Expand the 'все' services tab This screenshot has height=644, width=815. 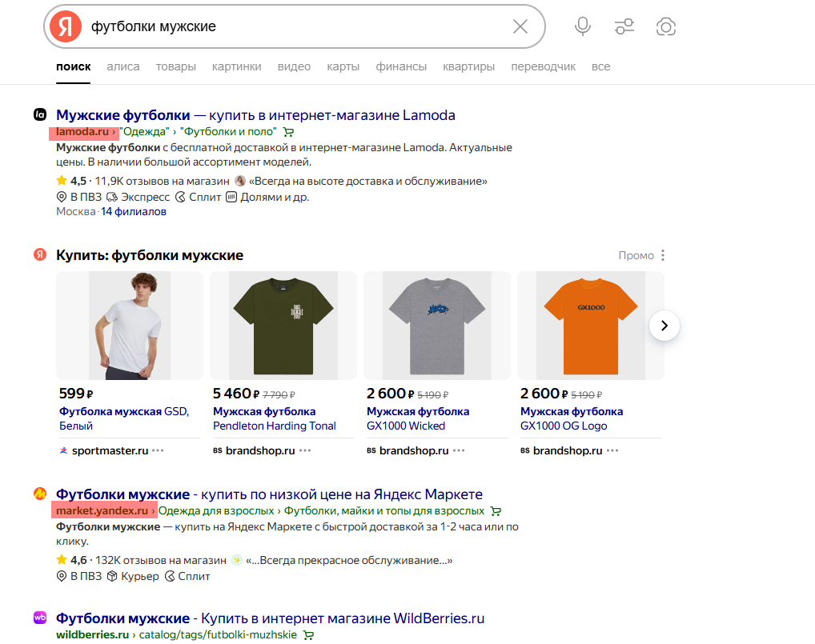601,66
